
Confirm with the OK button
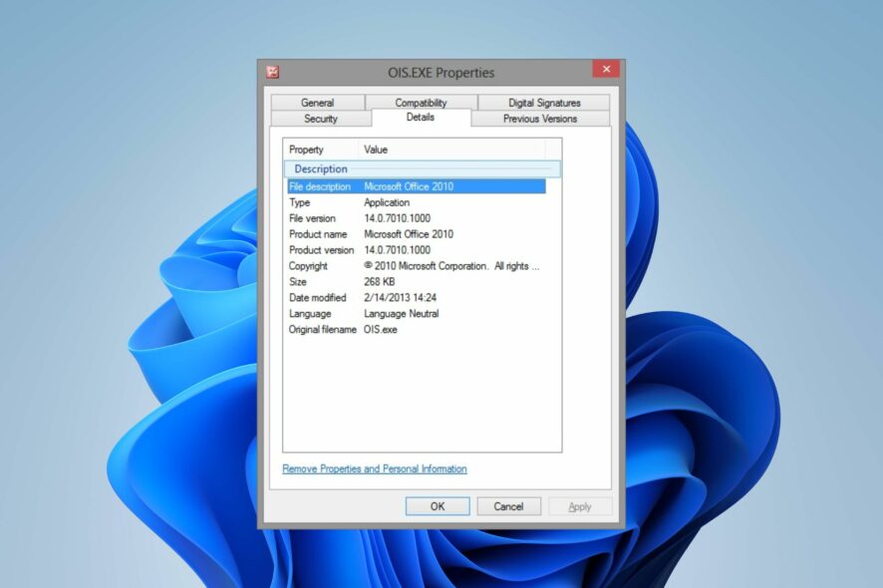coord(438,506)
